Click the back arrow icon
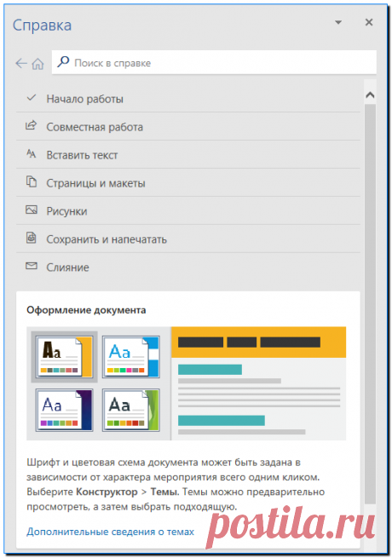 click(21, 63)
